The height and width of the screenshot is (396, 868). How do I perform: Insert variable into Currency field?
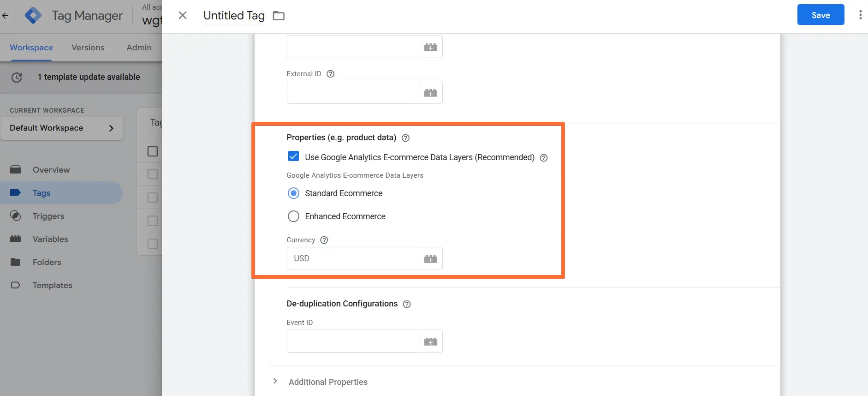point(431,258)
